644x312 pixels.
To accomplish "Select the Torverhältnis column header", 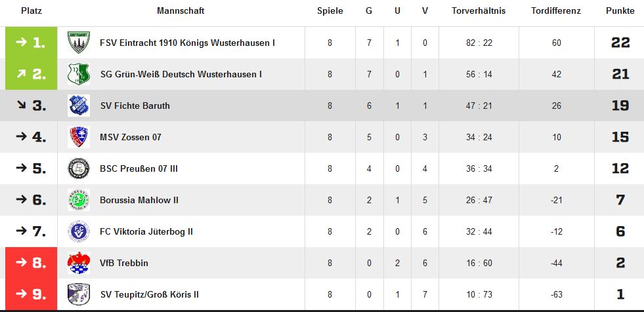I will click(479, 11).
